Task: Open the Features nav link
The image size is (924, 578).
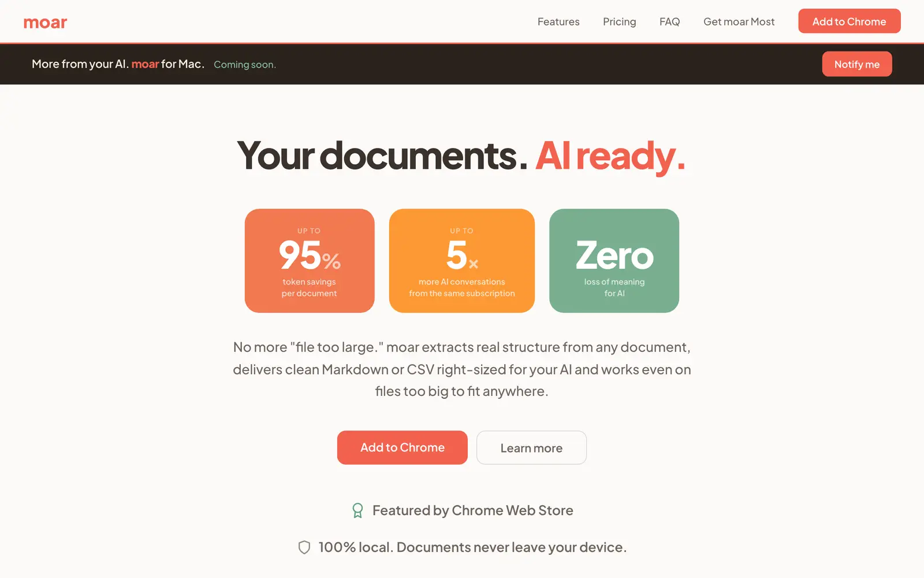Action: tap(558, 21)
